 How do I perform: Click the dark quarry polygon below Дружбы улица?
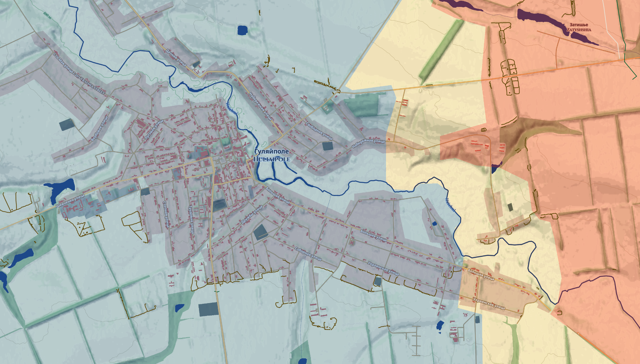(261, 232)
